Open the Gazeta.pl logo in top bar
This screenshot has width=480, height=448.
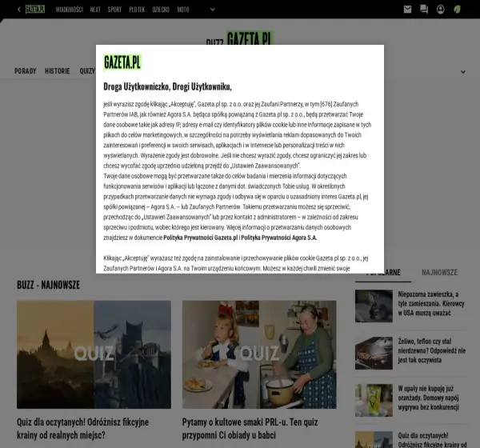(35, 10)
